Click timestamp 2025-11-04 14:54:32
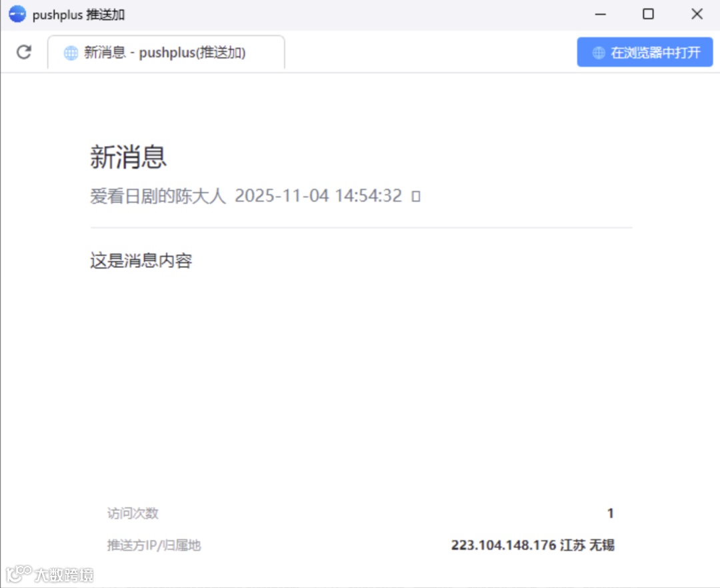720x588 pixels. pos(318,196)
